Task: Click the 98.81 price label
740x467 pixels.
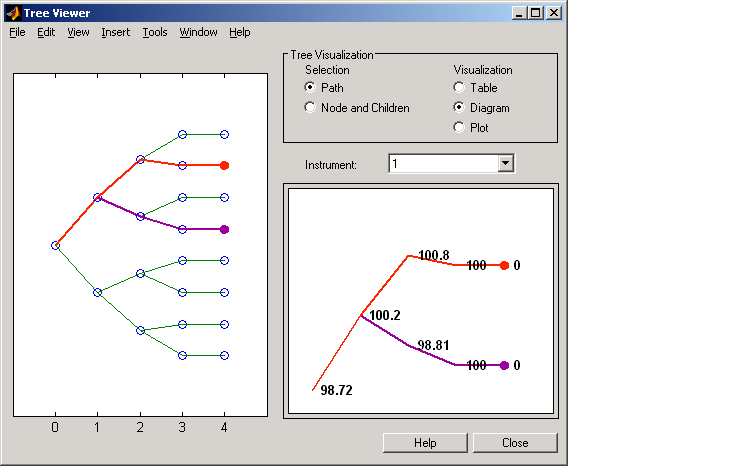Action: 433,345
